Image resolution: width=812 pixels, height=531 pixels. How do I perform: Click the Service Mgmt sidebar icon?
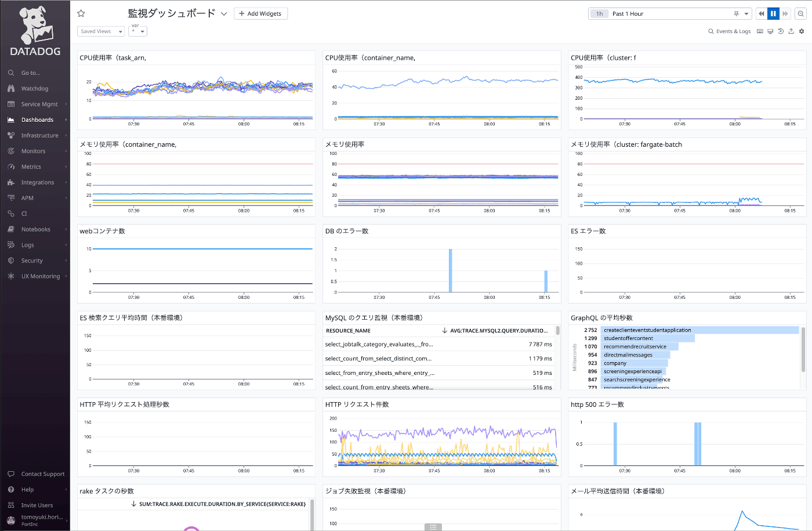(11, 104)
